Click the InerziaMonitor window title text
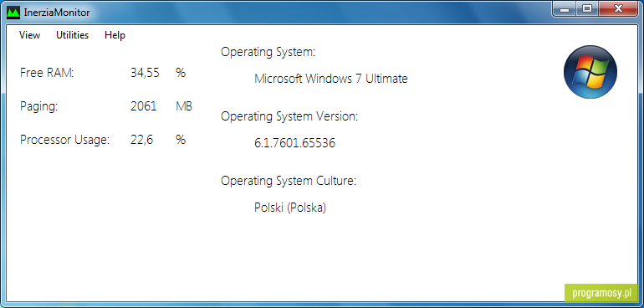The height and width of the screenshot is (308, 644). pyautogui.click(x=57, y=13)
